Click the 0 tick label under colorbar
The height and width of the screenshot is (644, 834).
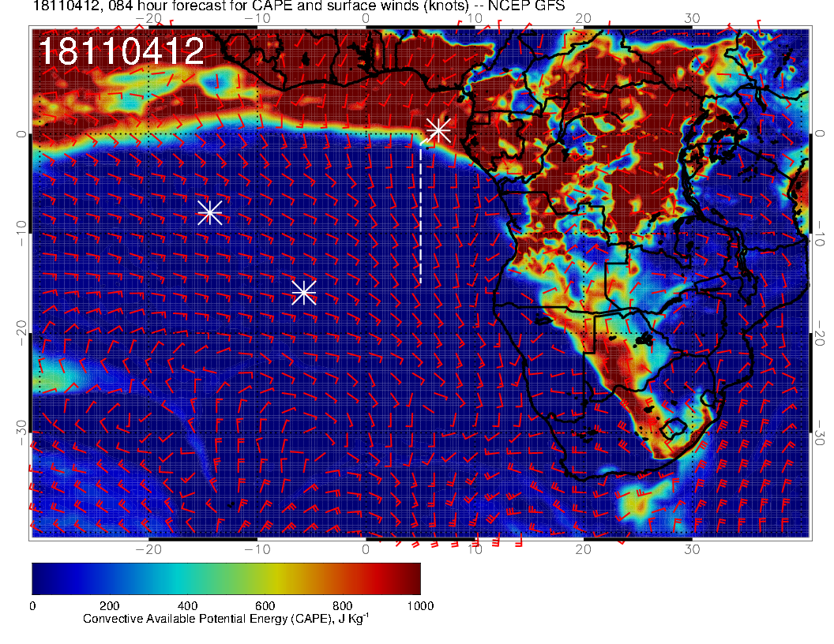(32, 606)
